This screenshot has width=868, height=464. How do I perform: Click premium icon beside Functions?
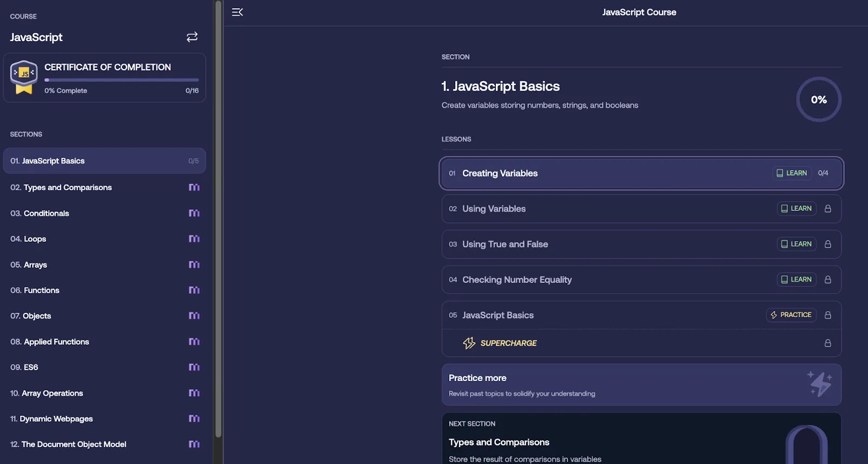coord(194,291)
